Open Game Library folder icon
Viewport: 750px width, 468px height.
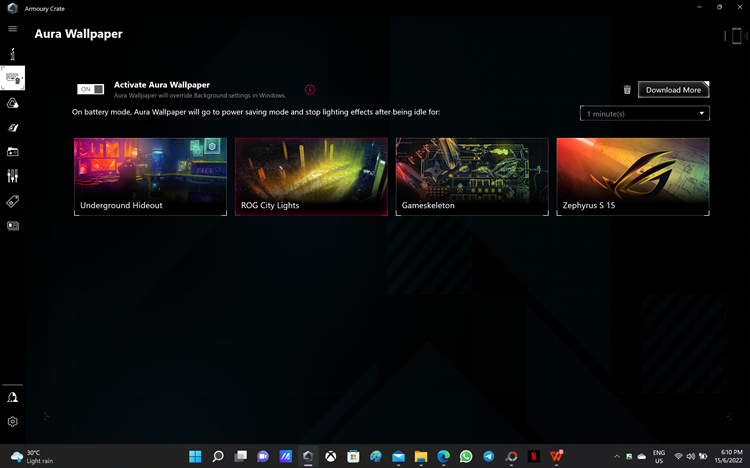point(12,152)
